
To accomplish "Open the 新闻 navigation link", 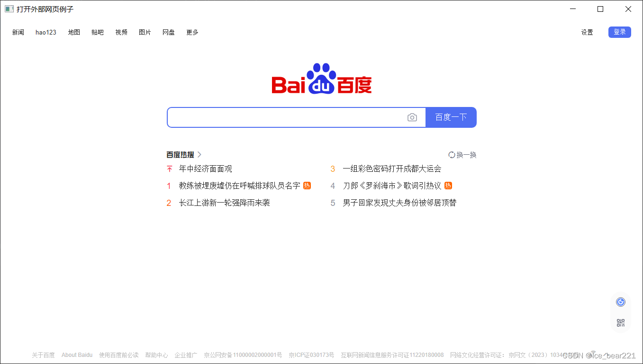I will (x=18, y=32).
